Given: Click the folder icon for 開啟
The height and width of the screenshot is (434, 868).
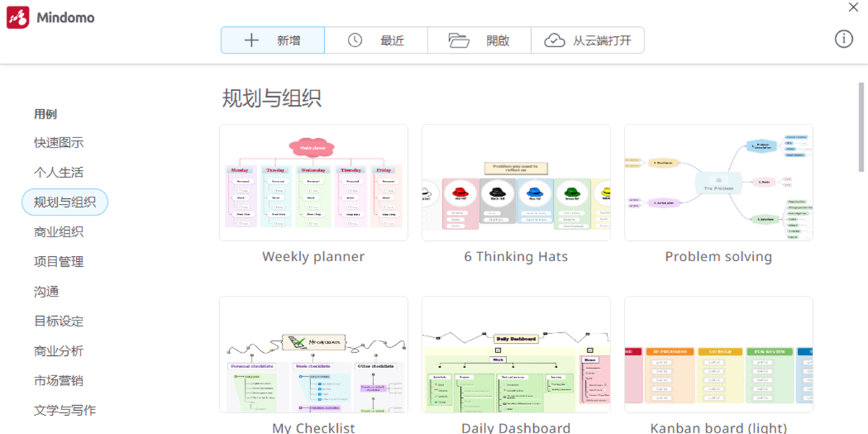Looking at the screenshot, I should [x=459, y=41].
